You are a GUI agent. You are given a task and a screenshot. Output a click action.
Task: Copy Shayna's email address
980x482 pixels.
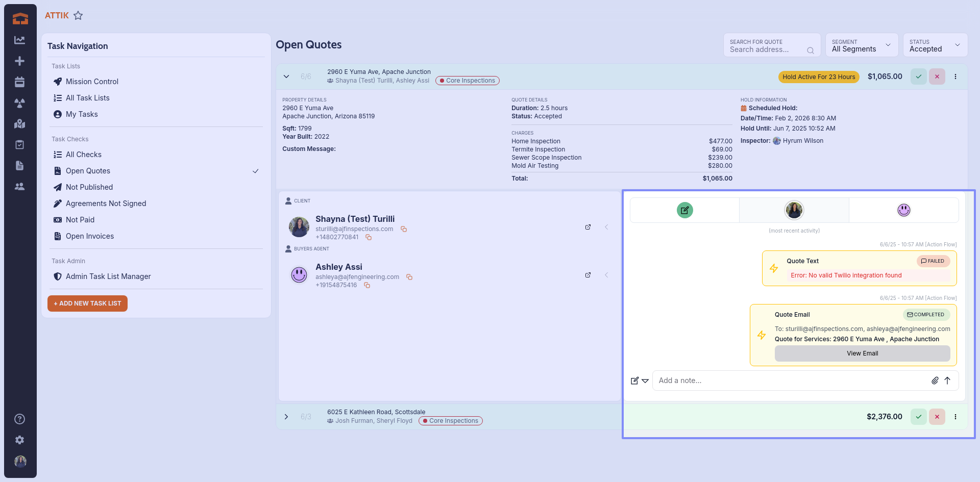pos(404,229)
